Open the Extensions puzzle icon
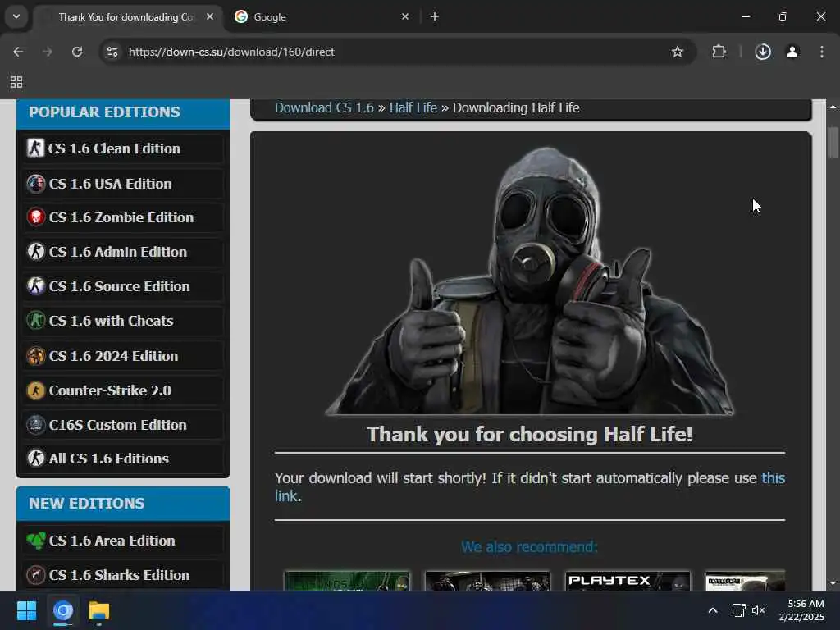 coord(719,52)
